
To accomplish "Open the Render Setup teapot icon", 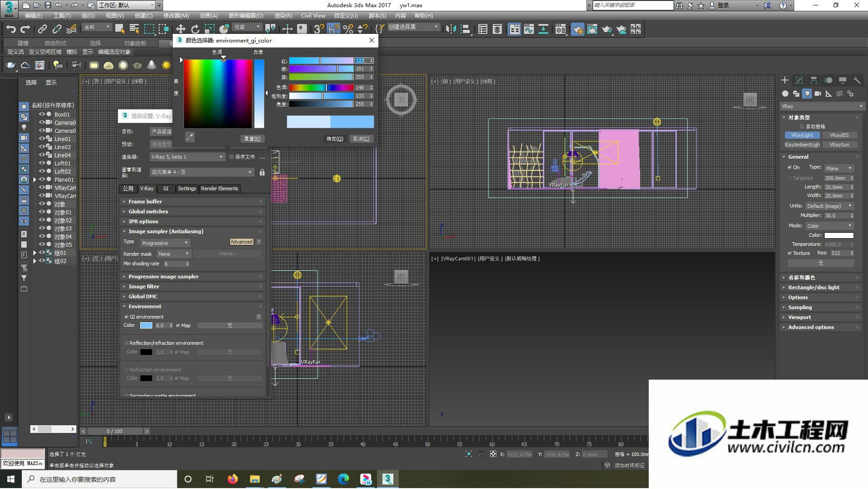I will point(577,29).
